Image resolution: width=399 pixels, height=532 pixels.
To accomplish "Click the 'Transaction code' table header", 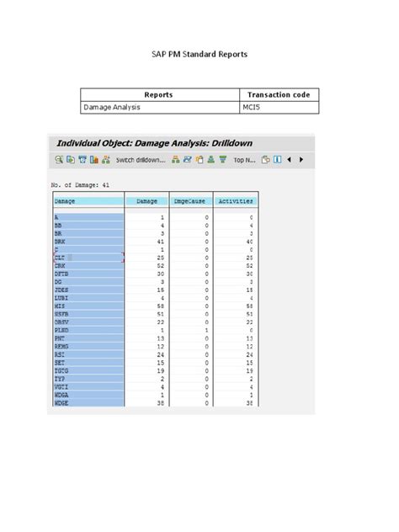I will pos(279,94).
